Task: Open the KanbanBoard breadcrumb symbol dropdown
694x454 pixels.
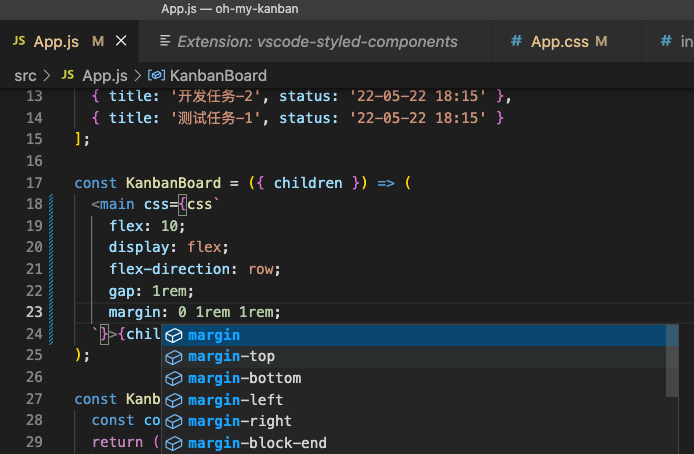Action: point(218,76)
